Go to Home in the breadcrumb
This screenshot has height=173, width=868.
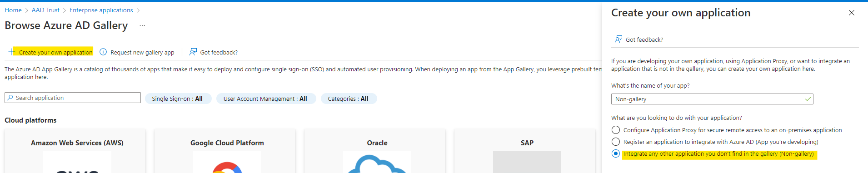pos(13,10)
